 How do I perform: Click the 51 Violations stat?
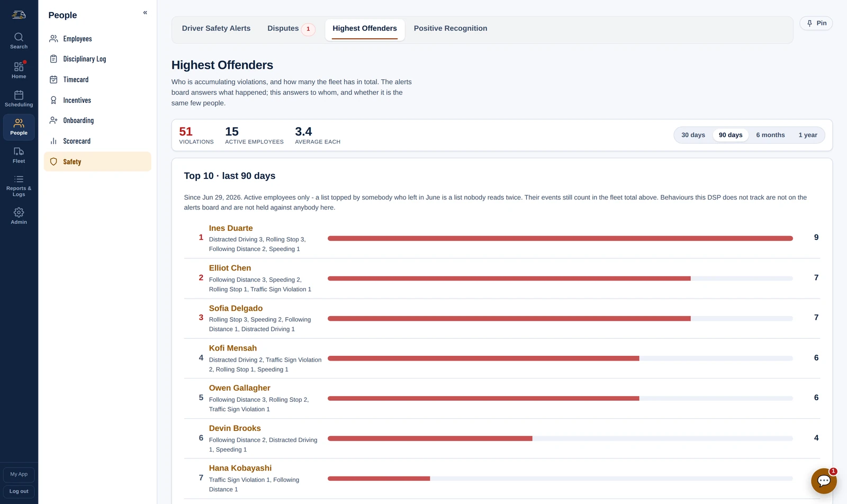[x=196, y=135]
